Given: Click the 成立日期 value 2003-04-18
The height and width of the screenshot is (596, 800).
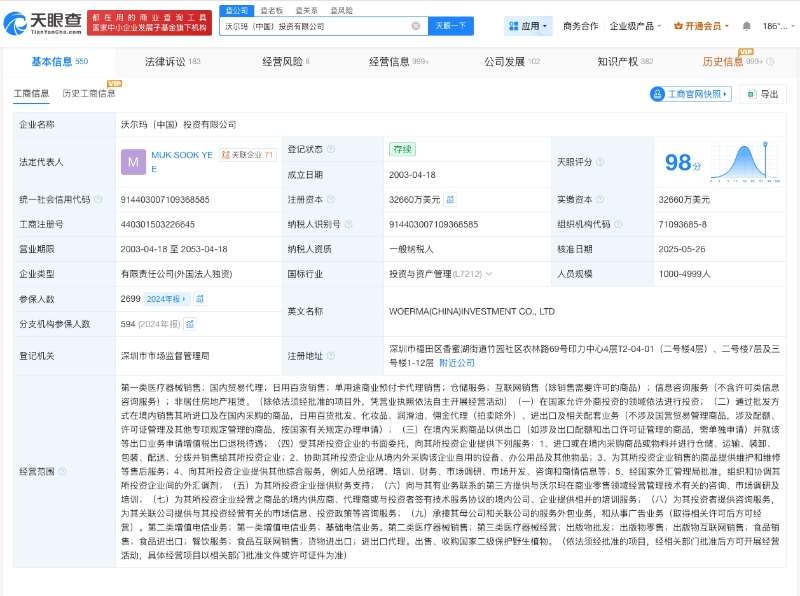Looking at the screenshot, I should [412, 175].
